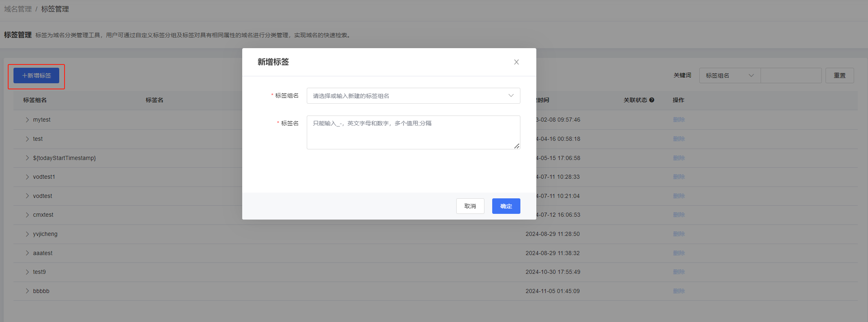Click the 操作 column header
The width and height of the screenshot is (868, 322).
point(678,100)
